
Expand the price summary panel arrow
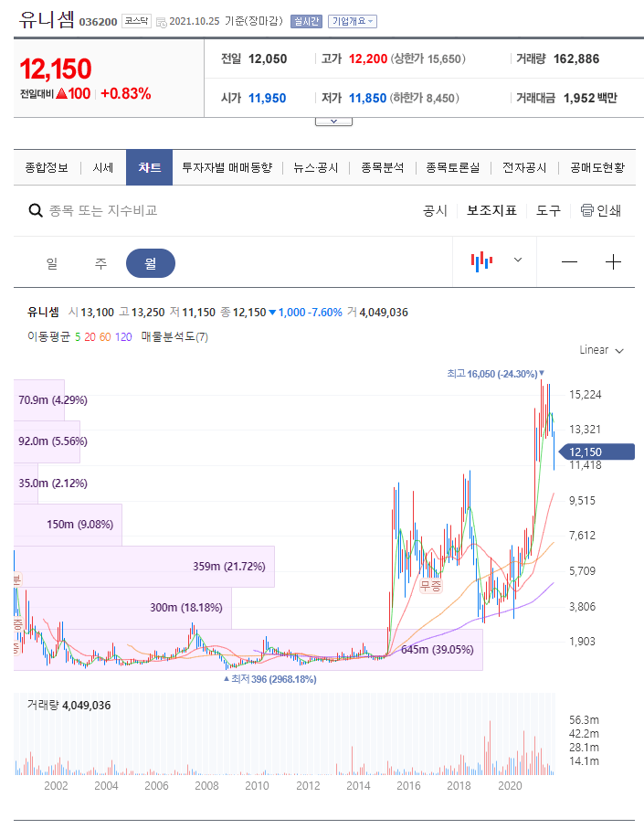pyautogui.click(x=333, y=122)
